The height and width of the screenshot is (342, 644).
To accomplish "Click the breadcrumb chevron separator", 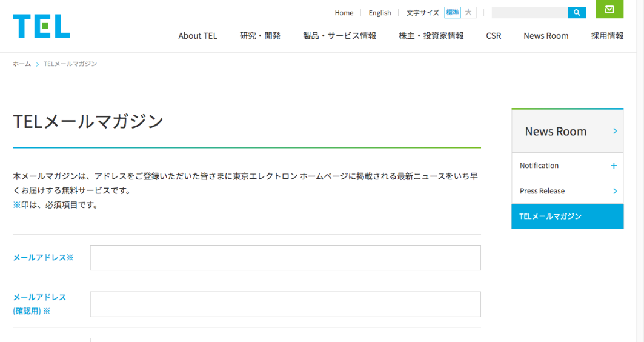I will [x=37, y=64].
